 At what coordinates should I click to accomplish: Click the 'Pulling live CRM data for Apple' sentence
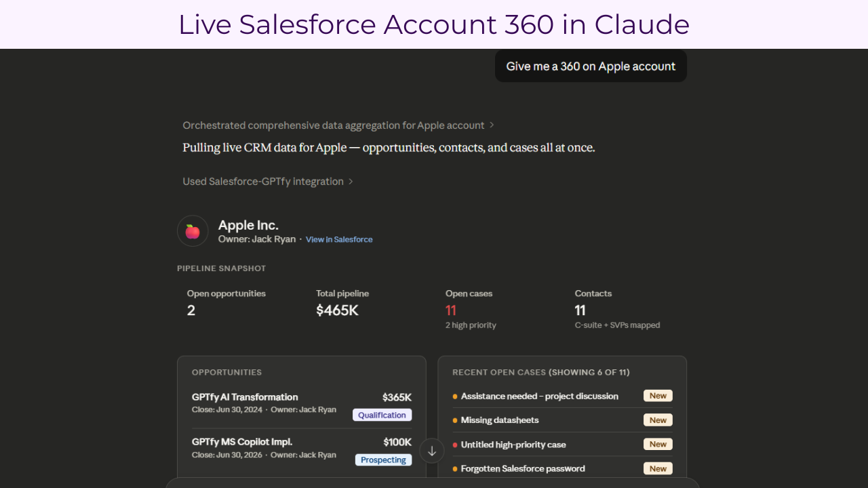pyautogui.click(x=389, y=148)
